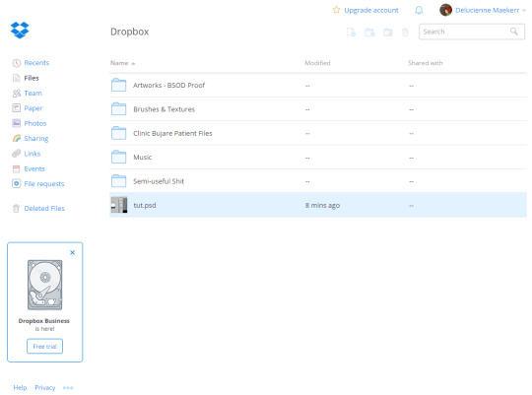Click inside the Search field

(472, 32)
